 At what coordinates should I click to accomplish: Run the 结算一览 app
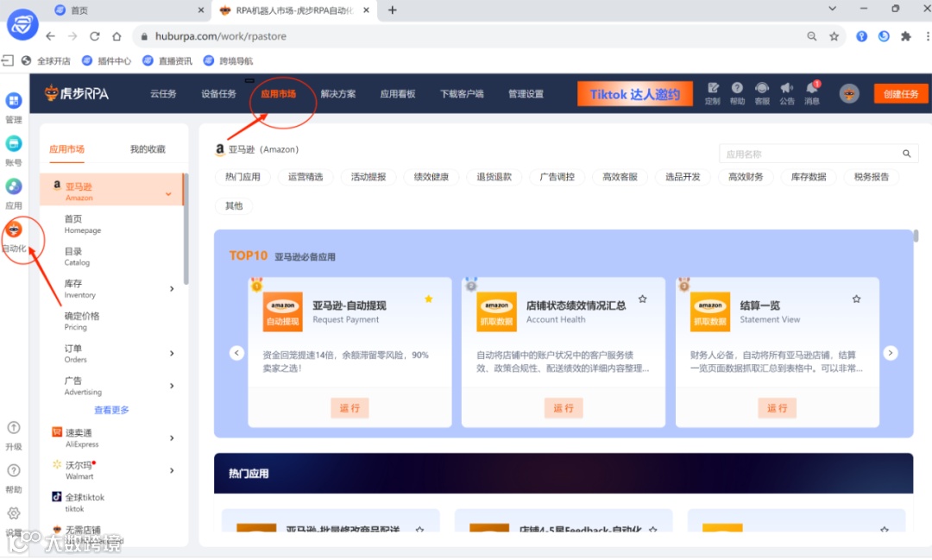(777, 408)
